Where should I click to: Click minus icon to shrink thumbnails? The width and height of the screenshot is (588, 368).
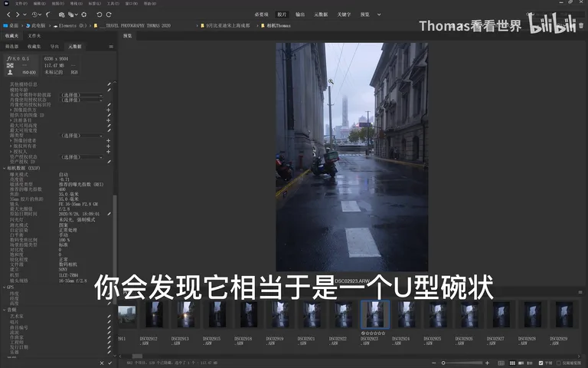pos(434,363)
